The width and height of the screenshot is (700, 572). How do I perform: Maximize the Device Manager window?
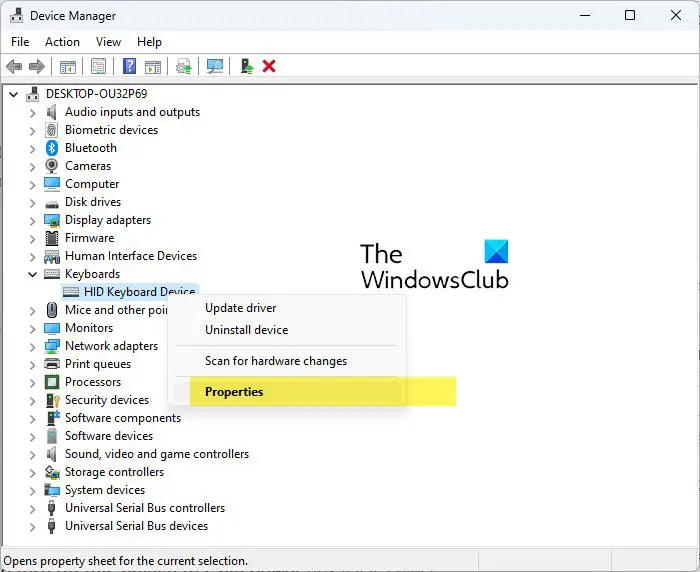(x=630, y=15)
